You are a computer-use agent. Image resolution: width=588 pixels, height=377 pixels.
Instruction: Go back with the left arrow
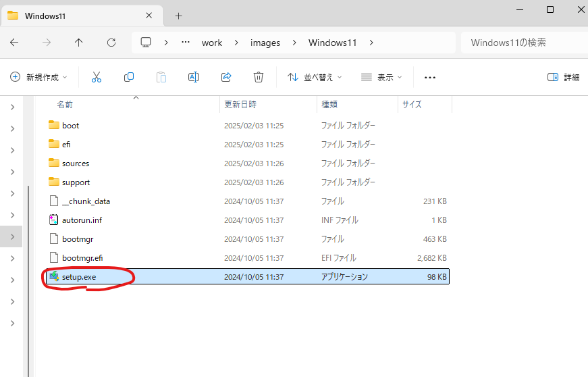pyautogui.click(x=14, y=43)
